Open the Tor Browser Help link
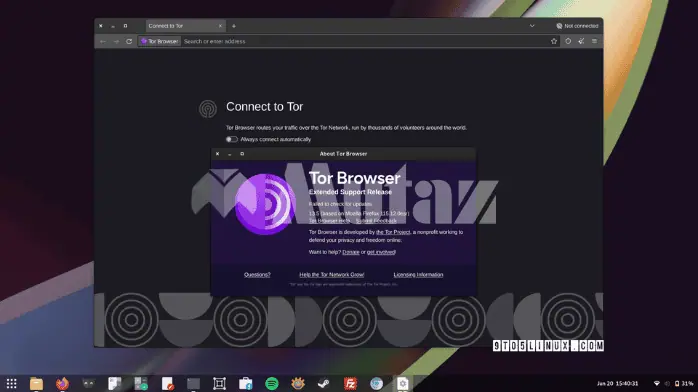The width and height of the screenshot is (698, 392). 329,221
